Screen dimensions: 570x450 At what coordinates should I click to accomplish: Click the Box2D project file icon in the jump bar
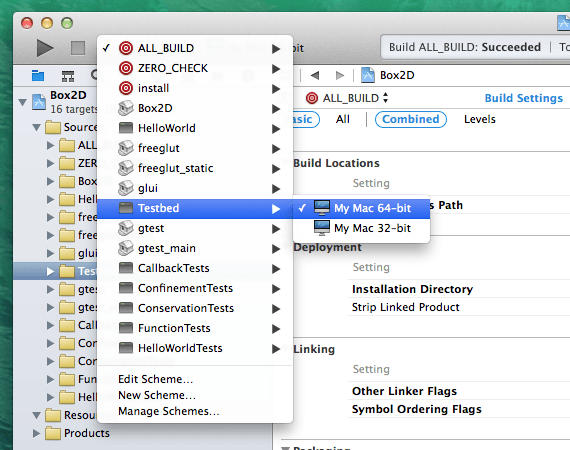pos(368,75)
